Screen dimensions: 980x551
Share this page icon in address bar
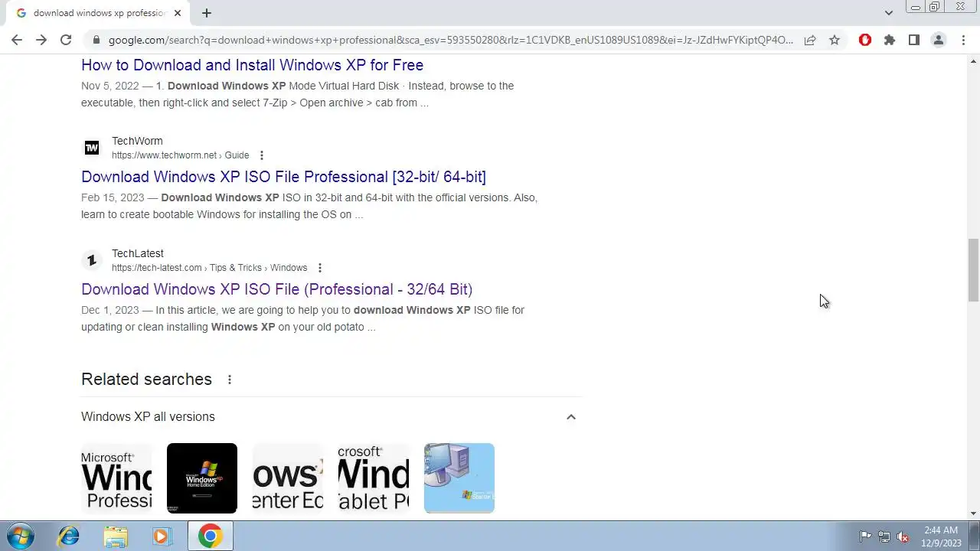click(x=810, y=40)
